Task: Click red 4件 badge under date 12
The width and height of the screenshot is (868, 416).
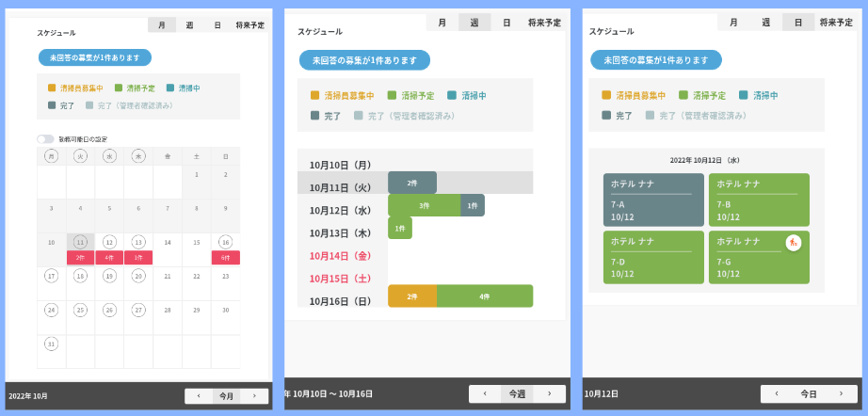Action: [109, 257]
